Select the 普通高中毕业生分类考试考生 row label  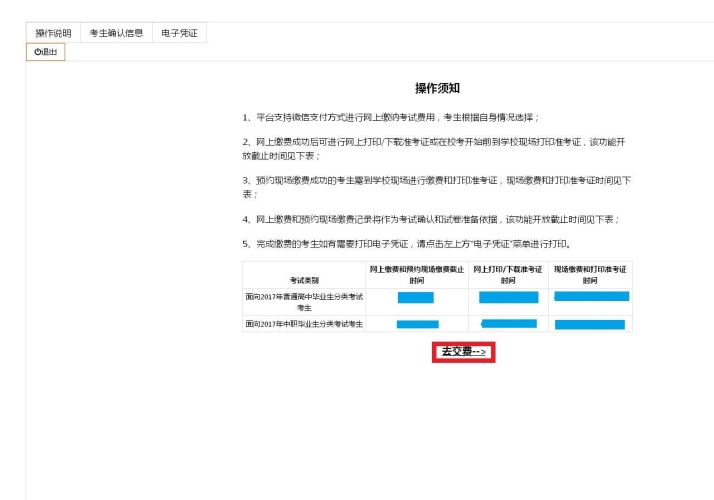[304, 302]
